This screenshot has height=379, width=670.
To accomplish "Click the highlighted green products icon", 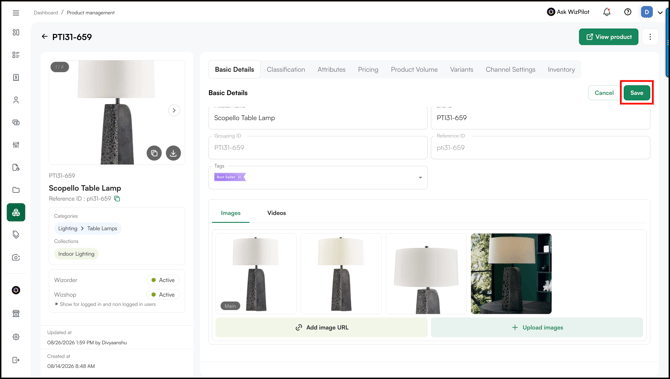I will pyautogui.click(x=16, y=212).
